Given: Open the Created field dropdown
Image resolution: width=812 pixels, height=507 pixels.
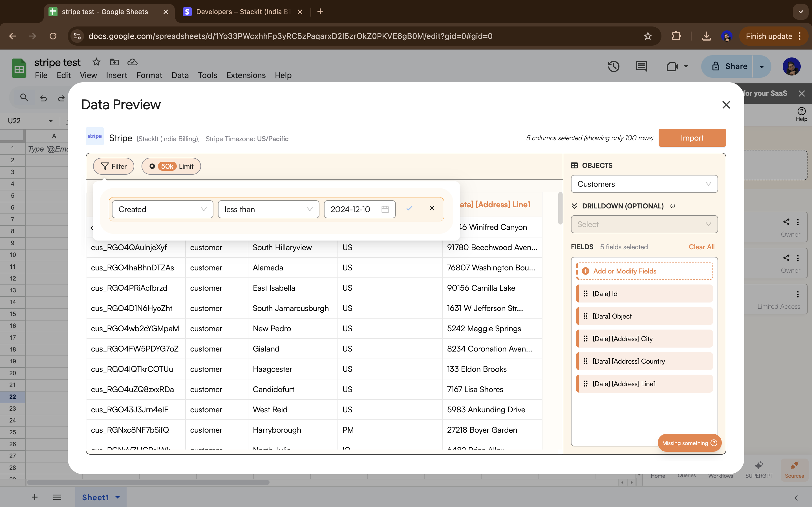Looking at the screenshot, I should pyautogui.click(x=162, y=209).
